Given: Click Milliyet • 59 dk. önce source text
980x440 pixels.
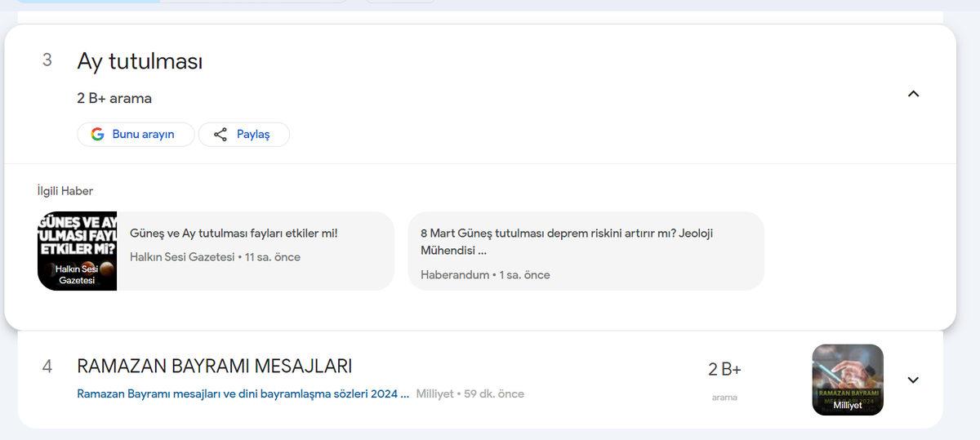Looking at the screenshot, I should point(470,393).
